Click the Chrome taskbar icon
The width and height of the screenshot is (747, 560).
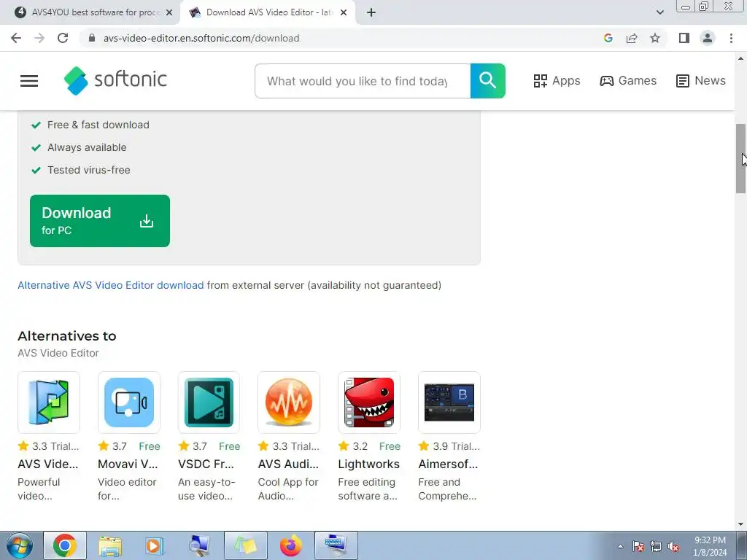point(65,545)
